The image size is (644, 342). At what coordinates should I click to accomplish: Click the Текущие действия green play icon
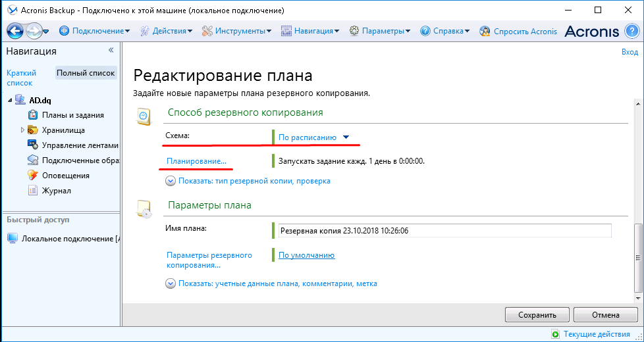coord(556,334)
